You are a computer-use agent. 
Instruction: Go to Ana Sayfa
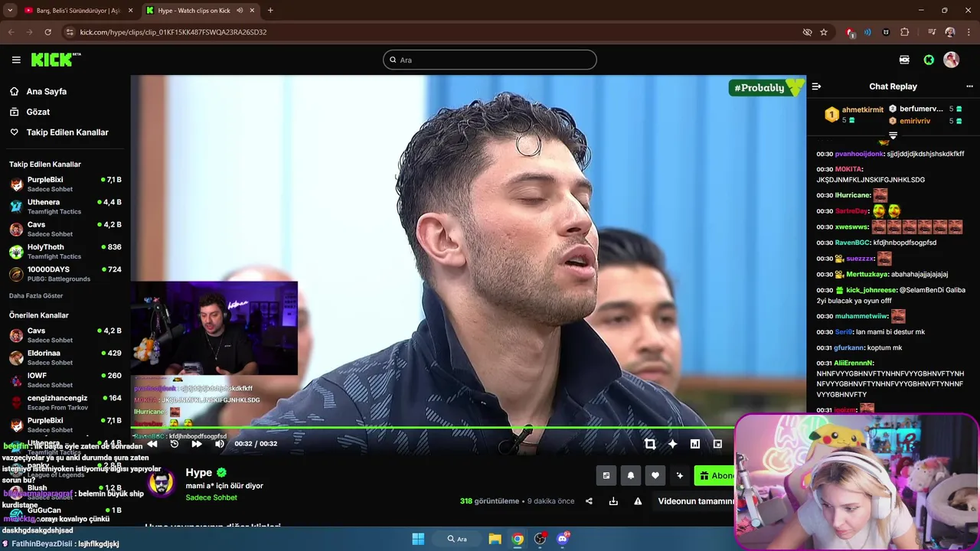point(47,91)
